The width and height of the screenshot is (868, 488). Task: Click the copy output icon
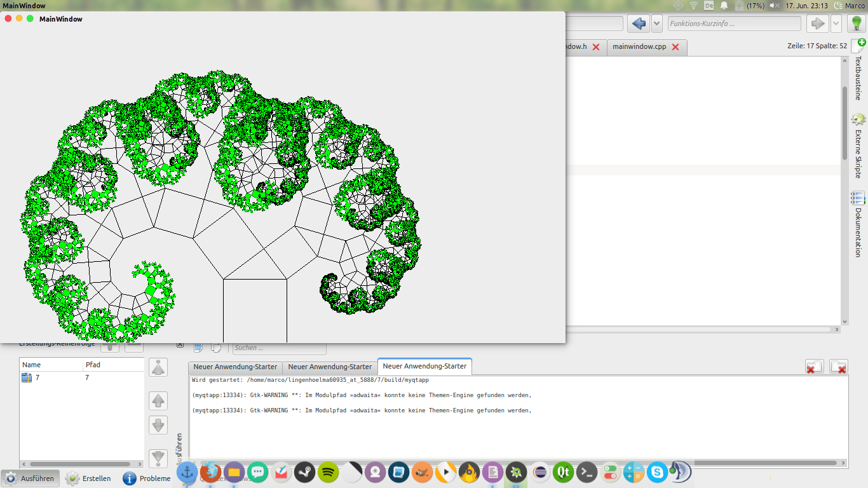[x=216, y=347]
